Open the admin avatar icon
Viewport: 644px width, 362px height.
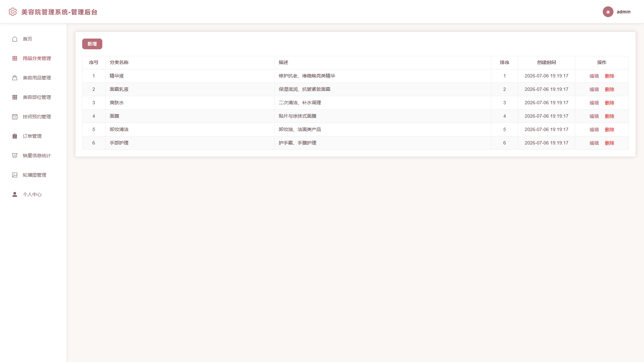click(x=608, y=12)
